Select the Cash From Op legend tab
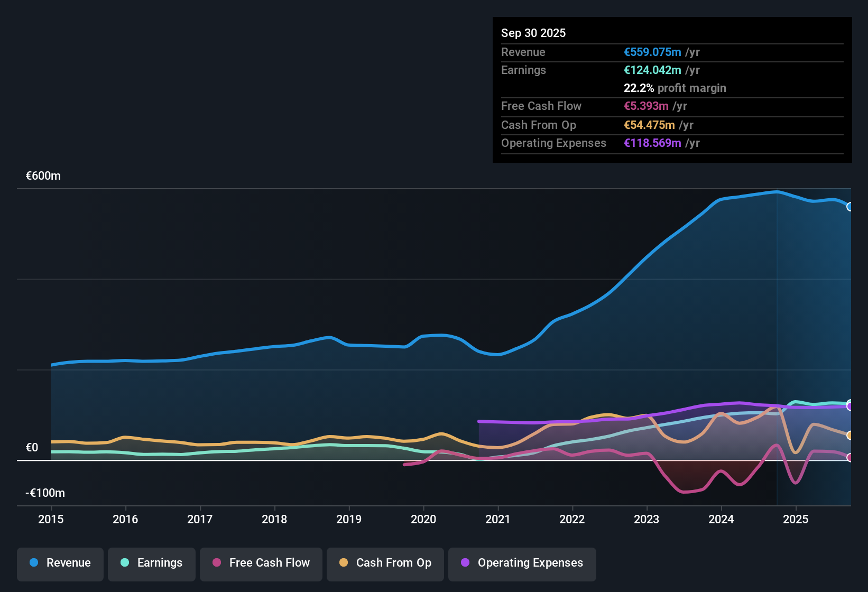This screenshot has width=868, height=592. pos(385,563)
